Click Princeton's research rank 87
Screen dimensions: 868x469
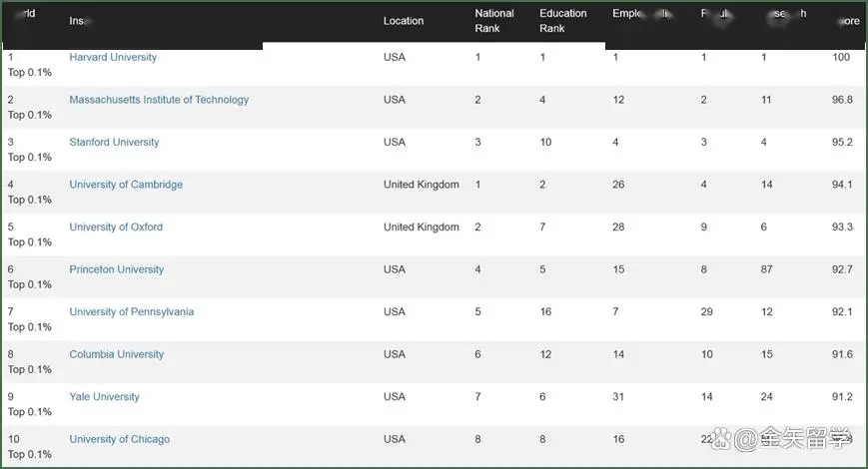click(767, 269)
